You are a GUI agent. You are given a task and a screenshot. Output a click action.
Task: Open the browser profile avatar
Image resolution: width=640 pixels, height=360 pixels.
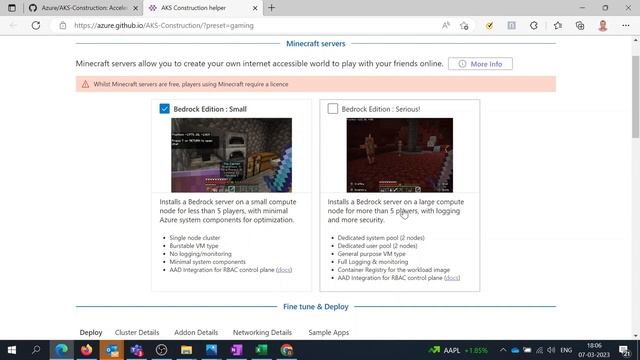click(603, 26)
